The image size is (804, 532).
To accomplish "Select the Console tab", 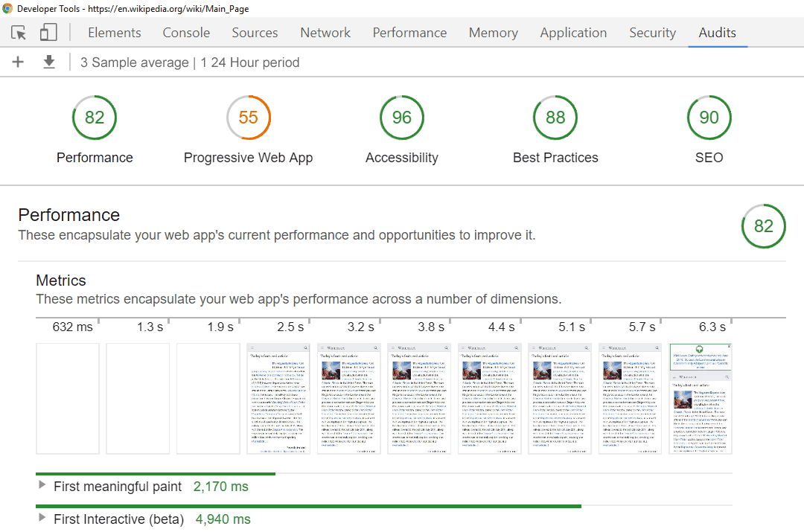I will (x=186, y=33).
